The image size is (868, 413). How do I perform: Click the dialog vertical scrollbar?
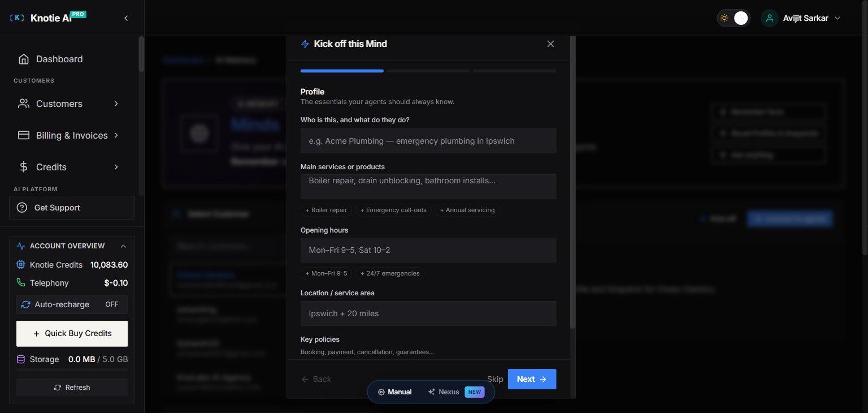coord(572,183)
